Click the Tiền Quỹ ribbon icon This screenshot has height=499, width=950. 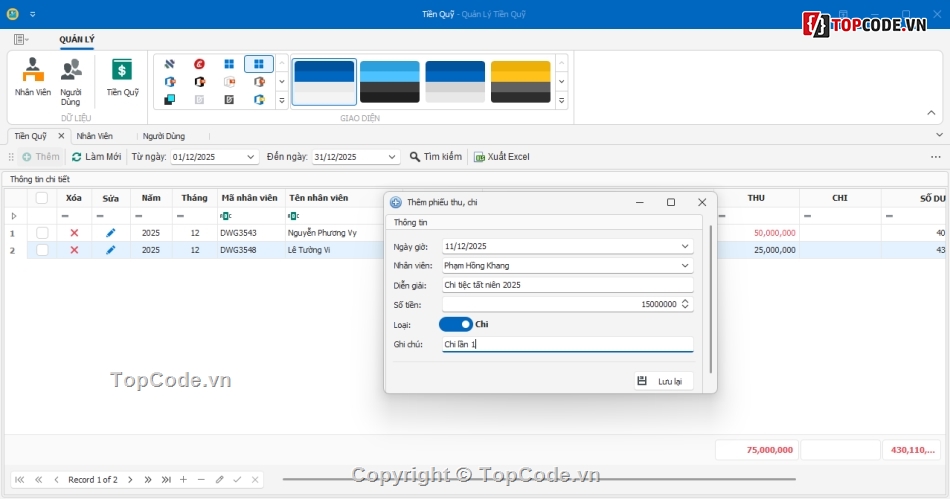122,77
